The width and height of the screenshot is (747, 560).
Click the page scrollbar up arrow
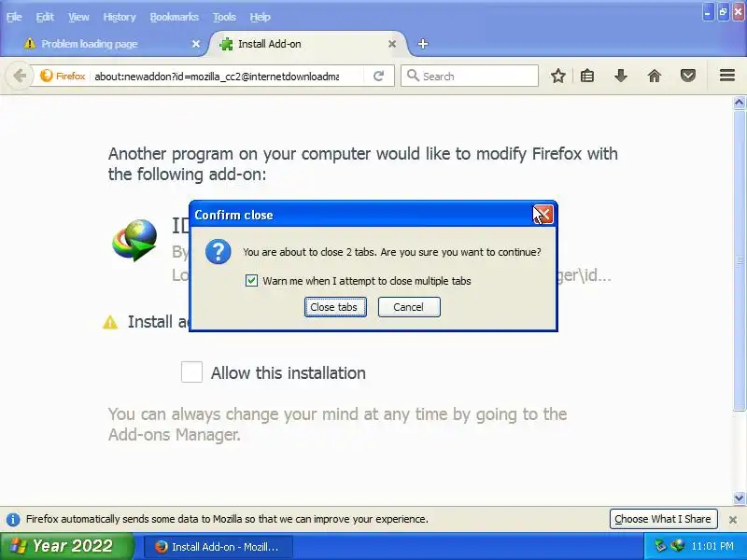pyautogui.click(x=739, y=103)
